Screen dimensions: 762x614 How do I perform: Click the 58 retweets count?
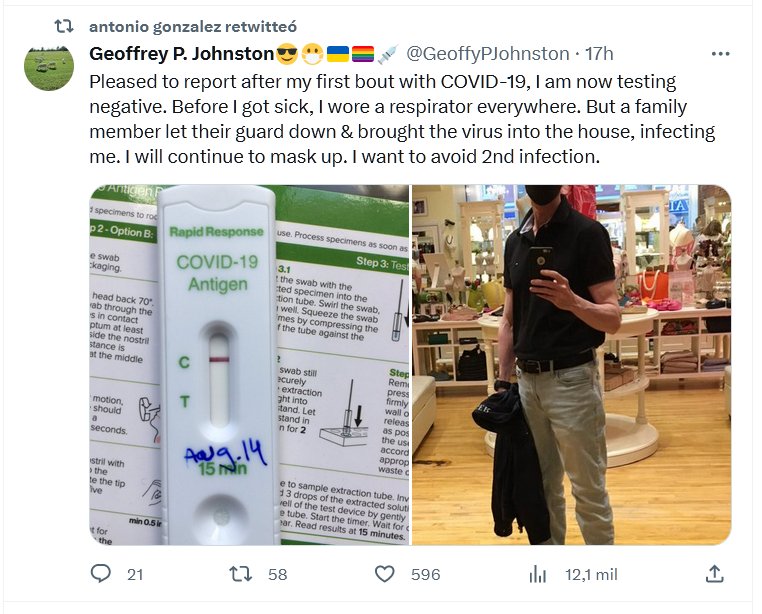click(277, 575)
